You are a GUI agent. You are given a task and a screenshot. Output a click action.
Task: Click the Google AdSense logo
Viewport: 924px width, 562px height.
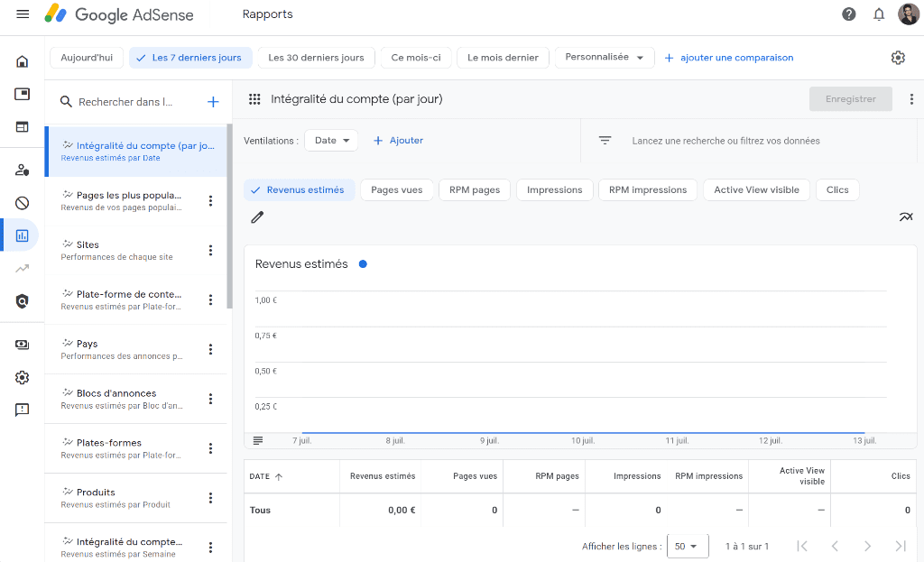point(119,14)
